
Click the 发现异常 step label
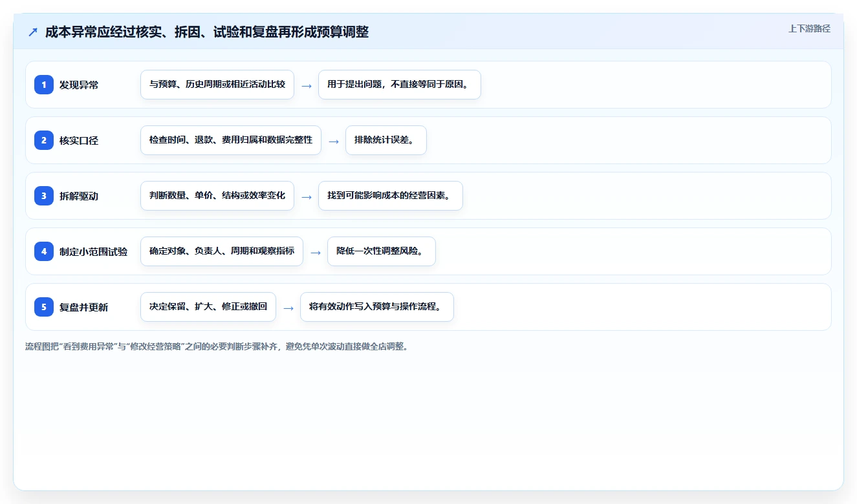pos(79,85)
